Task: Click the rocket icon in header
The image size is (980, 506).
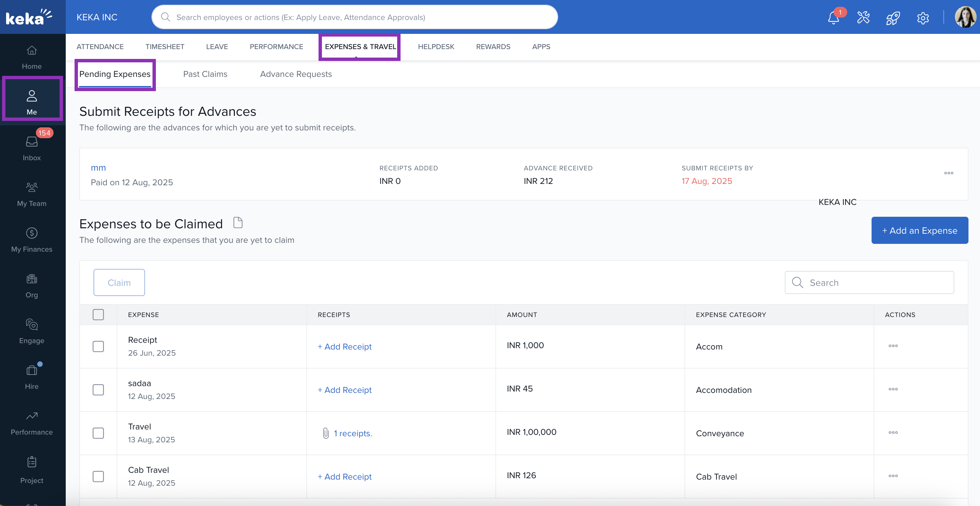Action: (x=893, y=18)
